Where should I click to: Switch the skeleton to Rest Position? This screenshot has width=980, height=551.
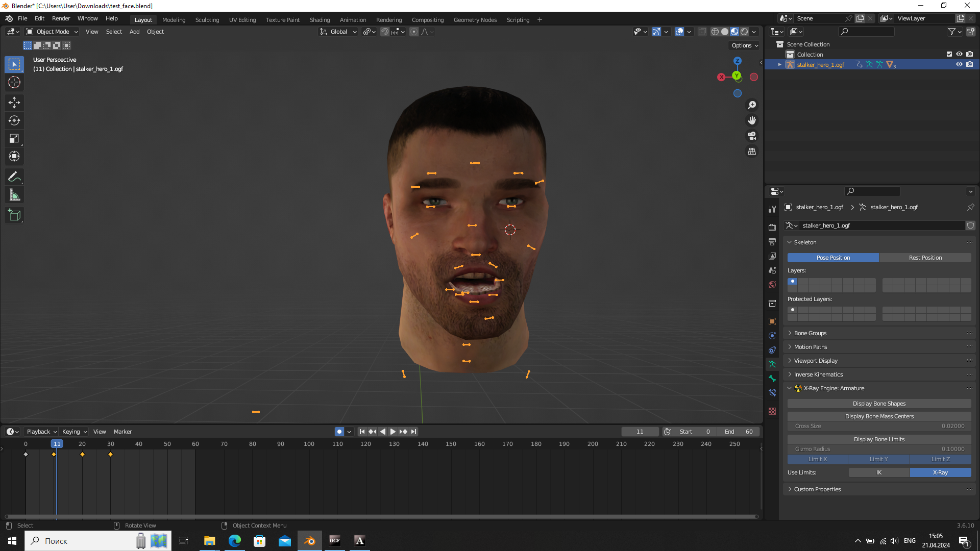[925, 258]
